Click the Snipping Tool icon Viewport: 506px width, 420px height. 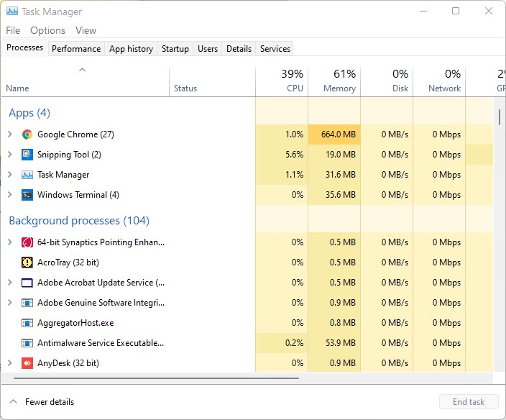click(27, 155)
